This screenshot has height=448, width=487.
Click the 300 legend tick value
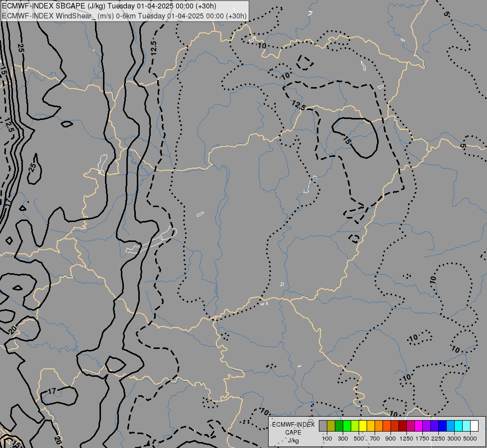[x=343, y=439]
